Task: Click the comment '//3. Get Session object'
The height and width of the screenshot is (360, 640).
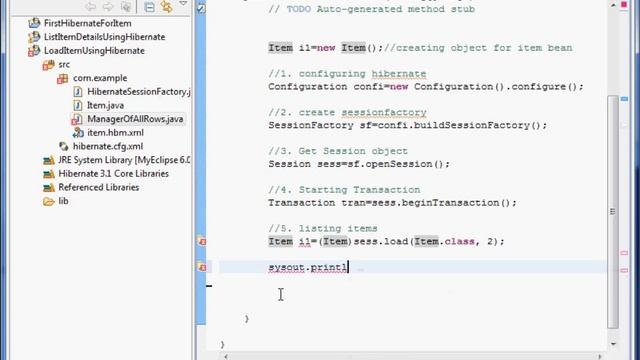Action: 338,151
